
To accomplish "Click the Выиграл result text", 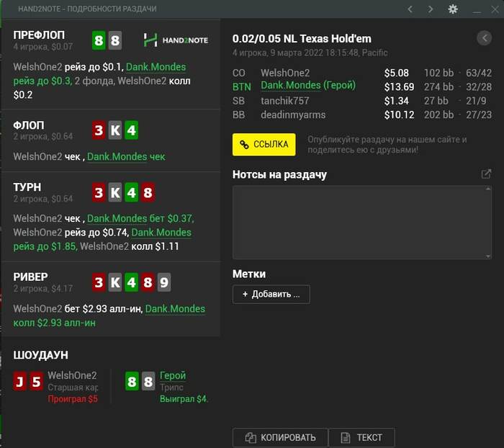I will [184, 399].
